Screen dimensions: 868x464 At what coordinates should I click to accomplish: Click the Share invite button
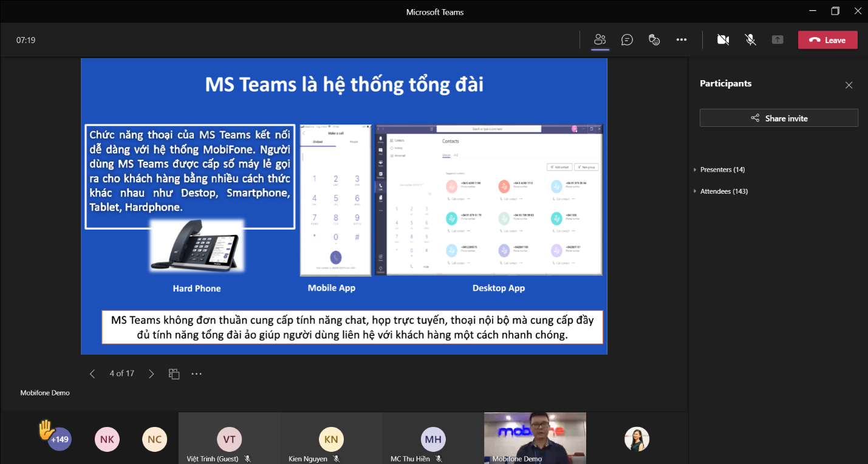coord(779,118)
